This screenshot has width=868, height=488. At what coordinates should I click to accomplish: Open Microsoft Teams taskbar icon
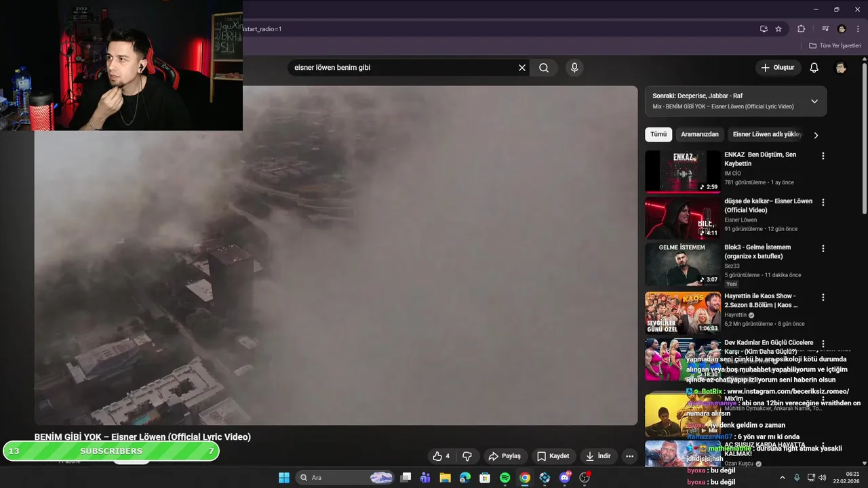tap(425, 478)
